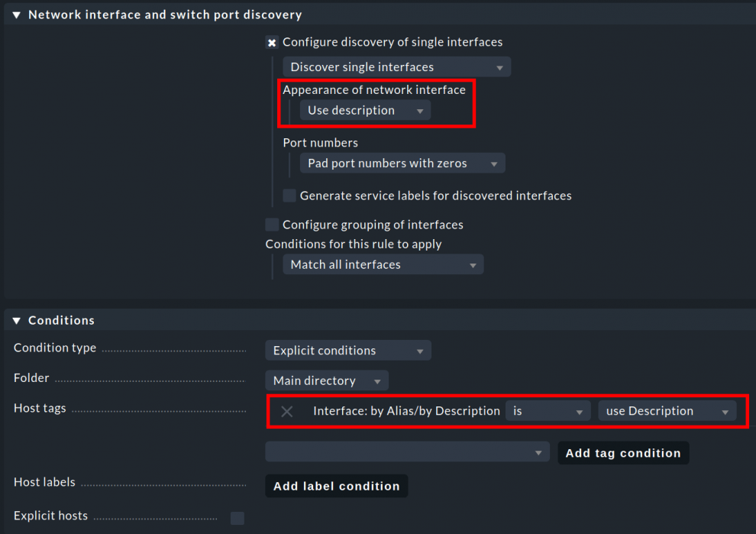756x534 pixels.
Task: Click the Add tag condition button
Action: click(622, 453)
